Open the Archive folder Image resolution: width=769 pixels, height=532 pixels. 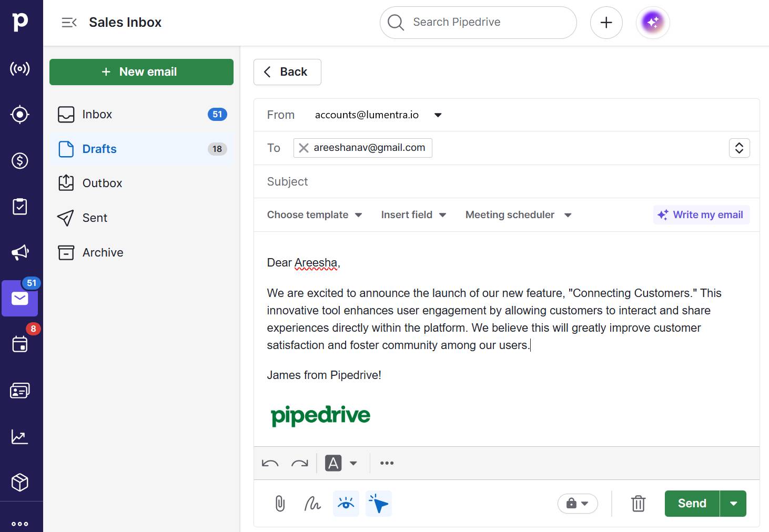[x=103, y=252]
